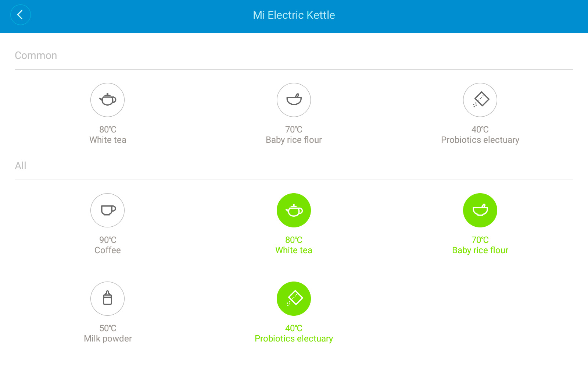This screenshot has width=588, height=368.
Task: Tap the 50°C Milk powder text label
Action: pyautogui.click(x=108, y=333)
